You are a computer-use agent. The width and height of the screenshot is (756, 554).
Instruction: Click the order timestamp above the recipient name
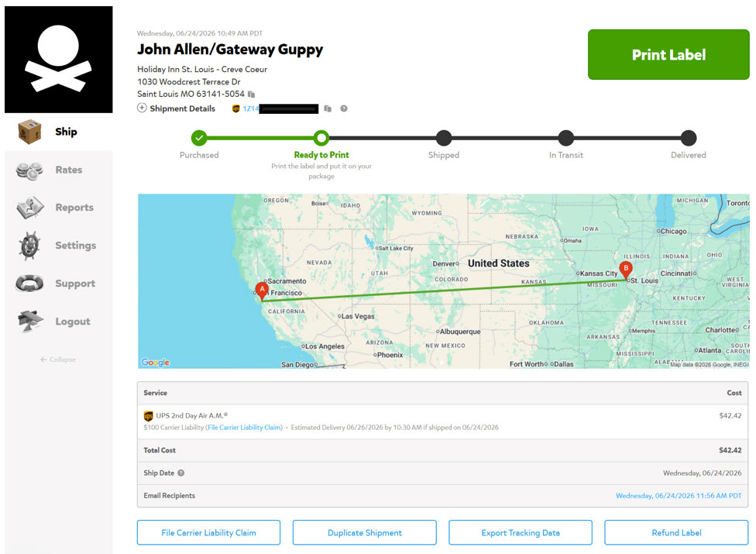point(200,33)
